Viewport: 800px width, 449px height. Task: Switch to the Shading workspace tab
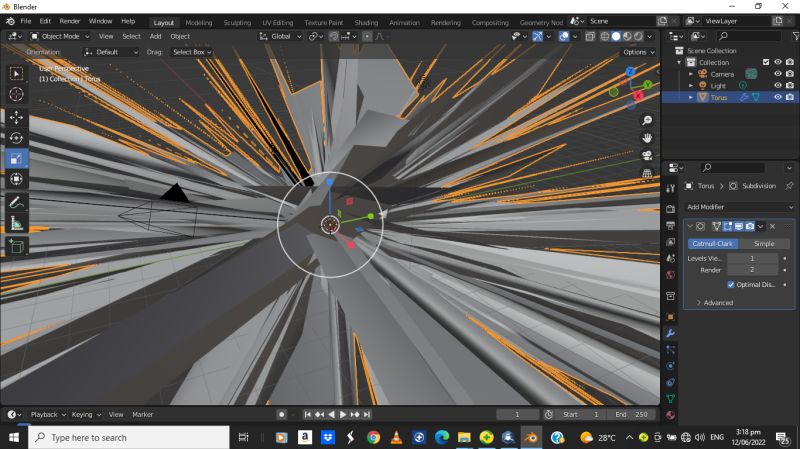[x=366, y=22]
